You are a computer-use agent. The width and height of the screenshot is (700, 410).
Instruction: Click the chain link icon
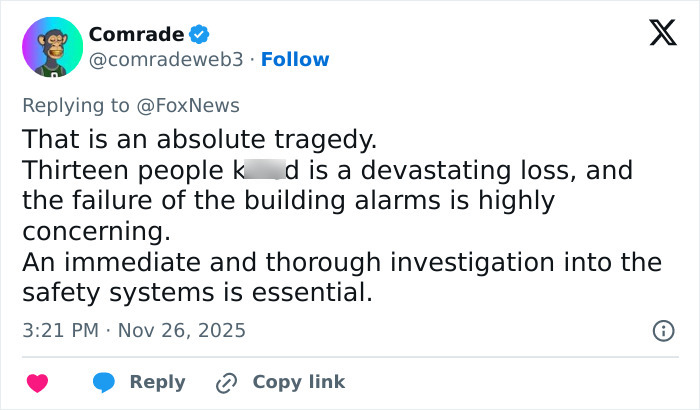(228, 382)
